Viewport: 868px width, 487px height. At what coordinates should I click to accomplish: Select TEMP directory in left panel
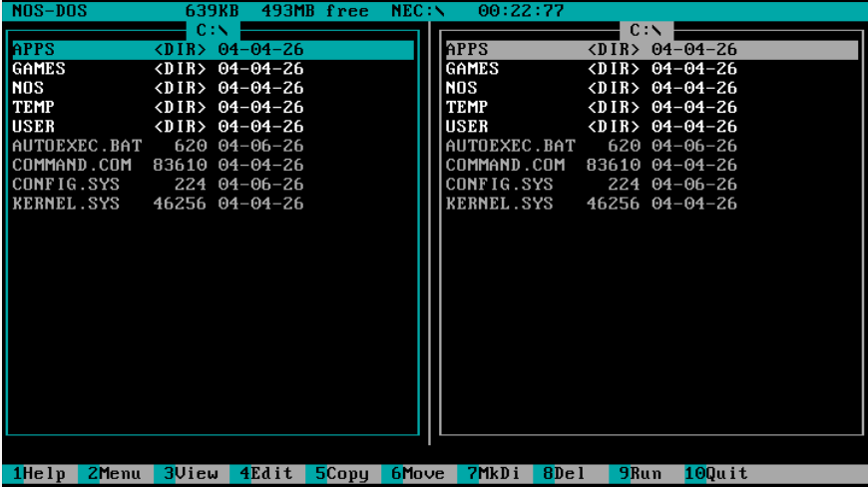pyautogui.click(x=214, y=108)
